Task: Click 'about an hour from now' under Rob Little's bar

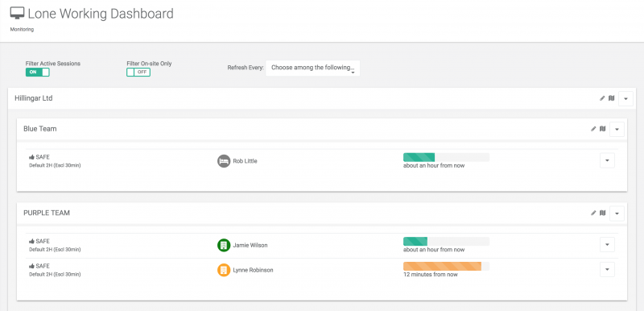Action: coord(434,165)
